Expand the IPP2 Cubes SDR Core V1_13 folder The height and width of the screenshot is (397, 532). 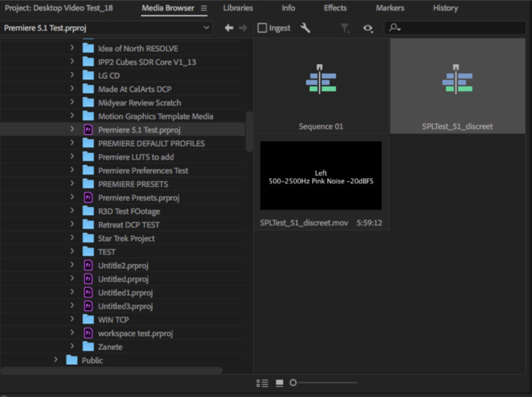pos(72,61)
